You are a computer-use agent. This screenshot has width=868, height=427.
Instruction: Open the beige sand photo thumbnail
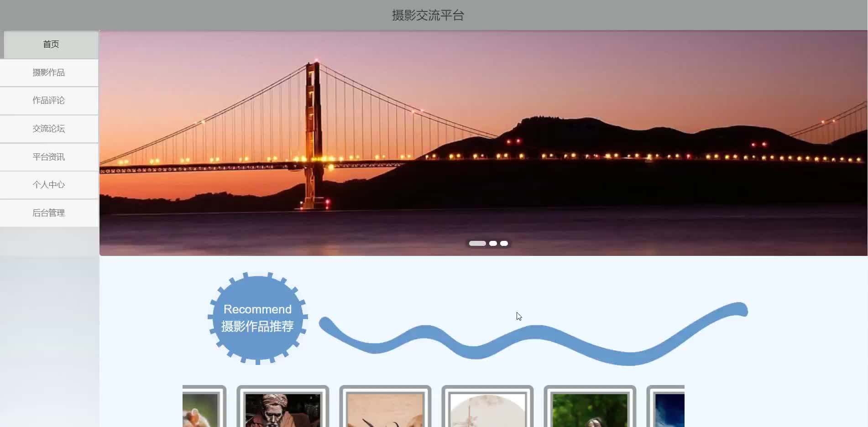click(x=385, y=406)
